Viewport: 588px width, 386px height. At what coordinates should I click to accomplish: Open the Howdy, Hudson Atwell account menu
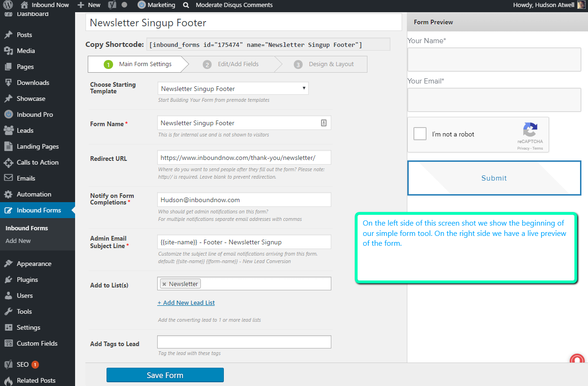point(550,5)
